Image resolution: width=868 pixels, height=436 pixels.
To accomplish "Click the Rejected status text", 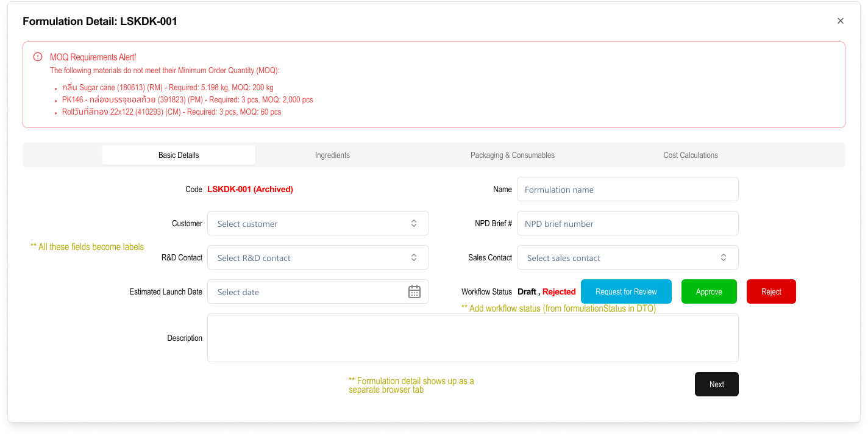I will click(x=559, y=291).
